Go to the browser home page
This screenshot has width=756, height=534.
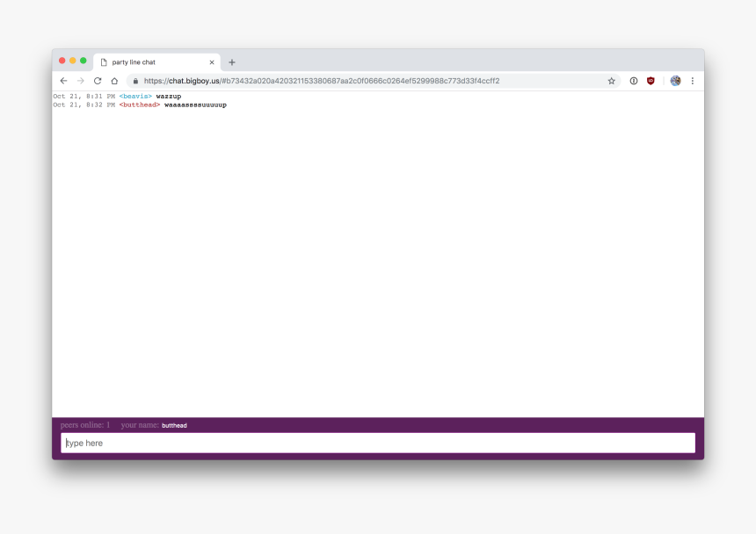pyautogui.click(x=114, y=81)
